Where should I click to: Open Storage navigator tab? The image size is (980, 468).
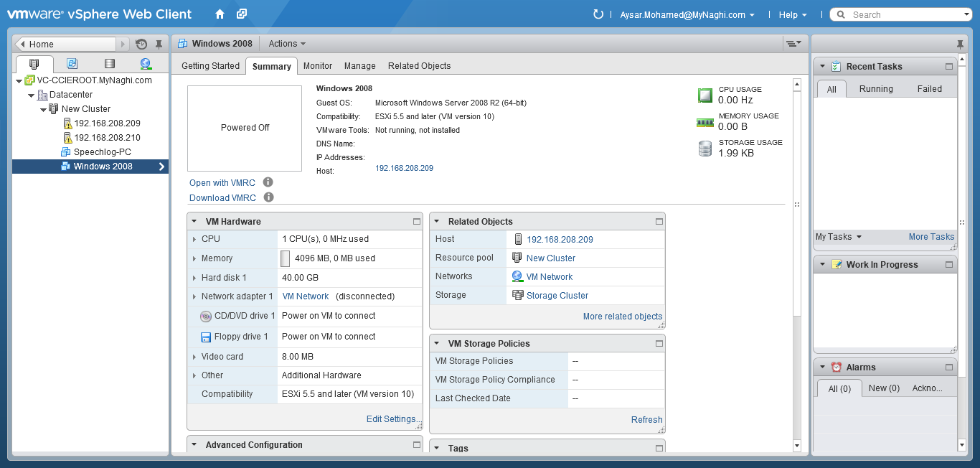pos(109,64)
